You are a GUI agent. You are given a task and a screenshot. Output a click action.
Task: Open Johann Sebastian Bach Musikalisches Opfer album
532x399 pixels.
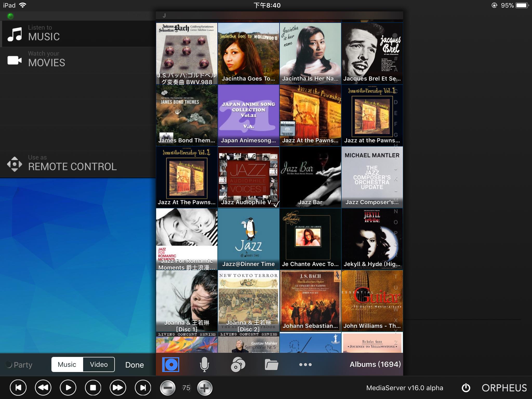(310, 301)
